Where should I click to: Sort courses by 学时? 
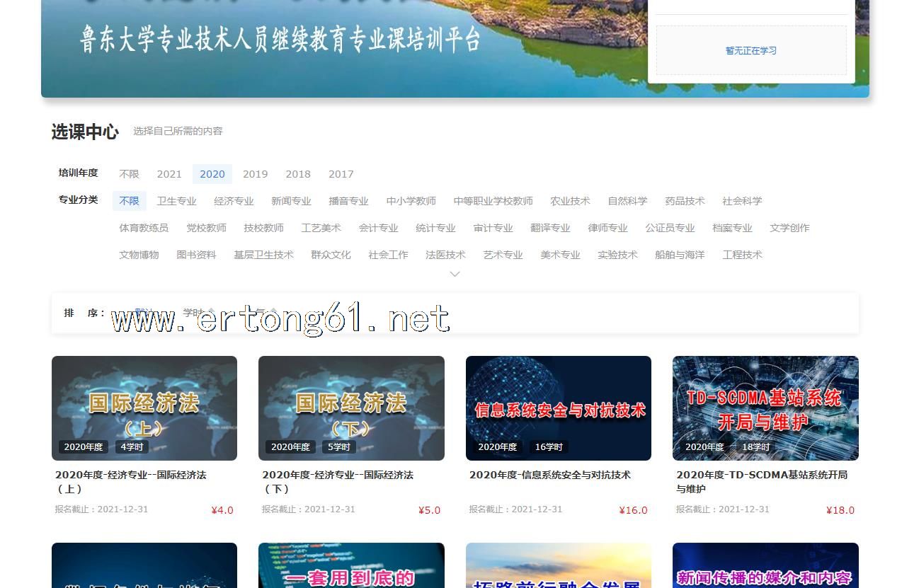193,313
